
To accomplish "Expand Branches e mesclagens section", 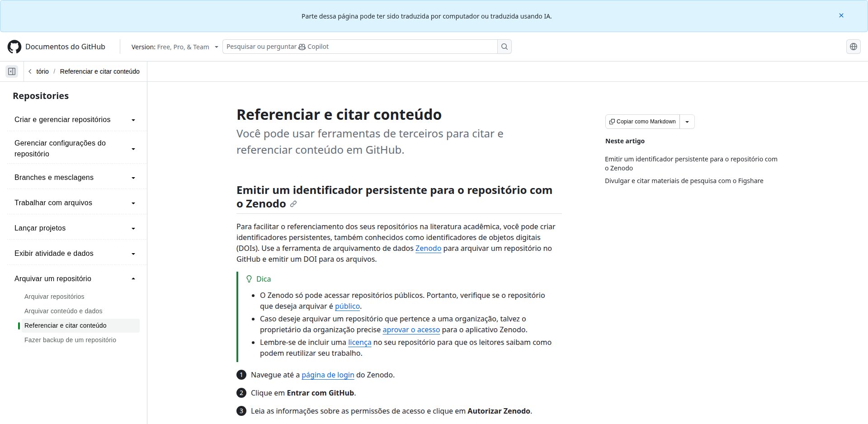I will point(75,178).
